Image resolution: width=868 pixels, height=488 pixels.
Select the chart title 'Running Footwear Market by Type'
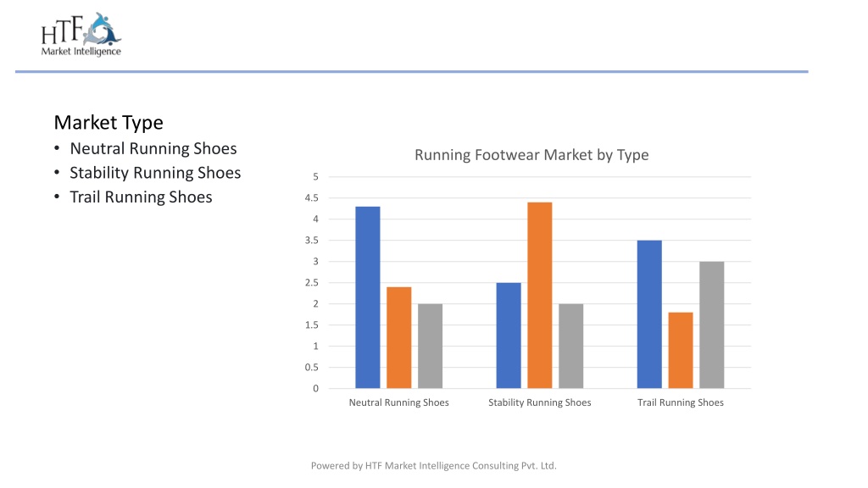click(x=531, y=155)
